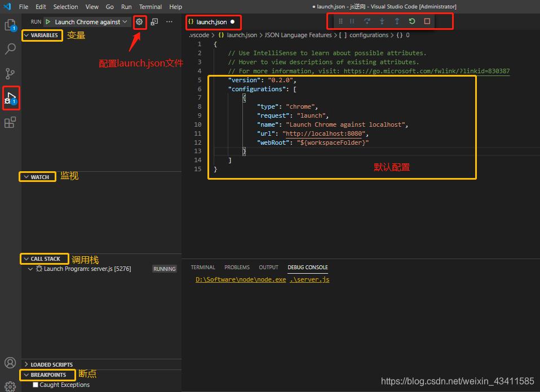Screen dimensions: 540x392
Task: Pause the debug session
Action: (x=352, y=21)
